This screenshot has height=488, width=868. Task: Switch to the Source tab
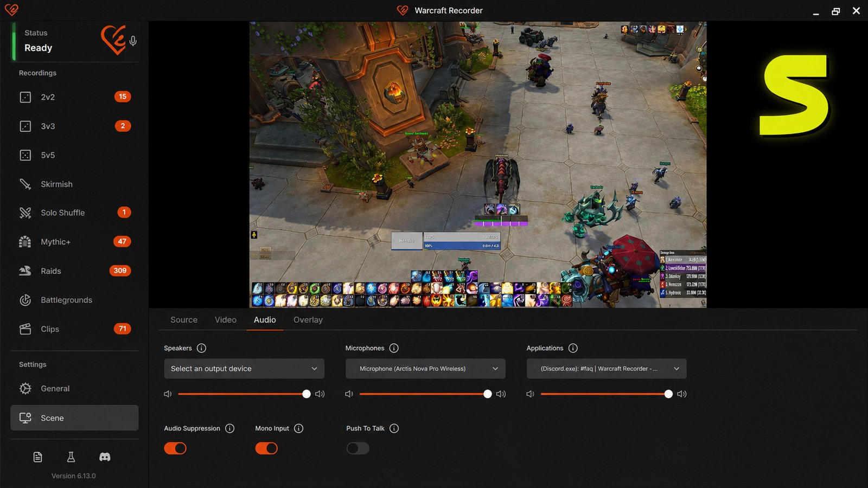tap(184, 320)
